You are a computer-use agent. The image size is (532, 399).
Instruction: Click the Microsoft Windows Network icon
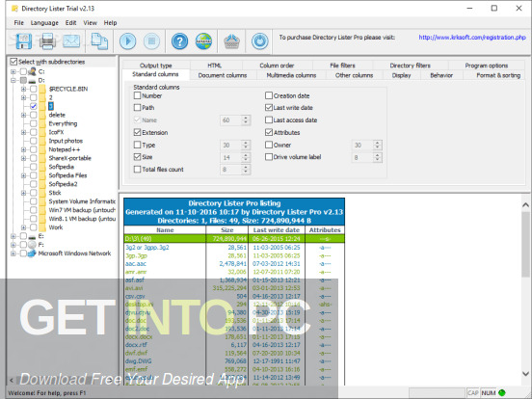[x=32, y=253]
